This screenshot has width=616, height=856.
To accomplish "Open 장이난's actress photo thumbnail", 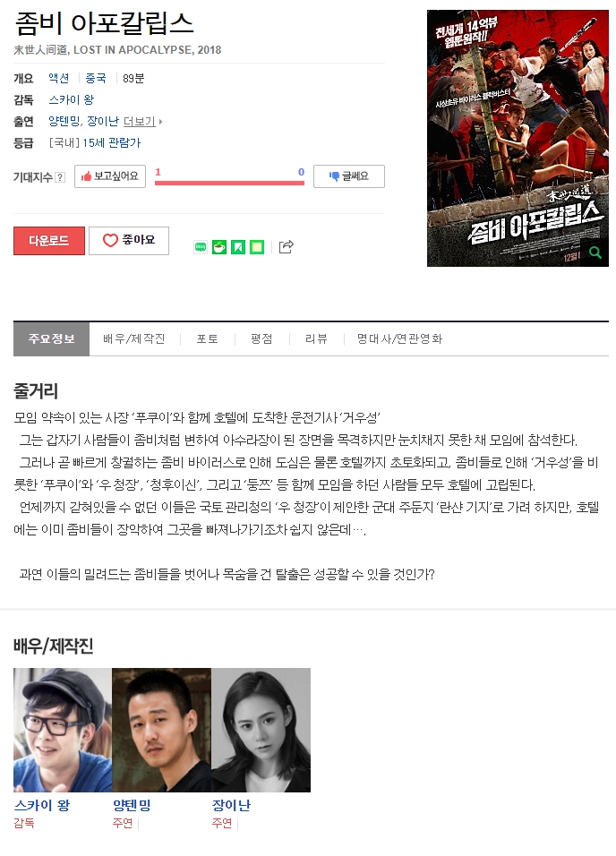I will click(x=261, y=730).
